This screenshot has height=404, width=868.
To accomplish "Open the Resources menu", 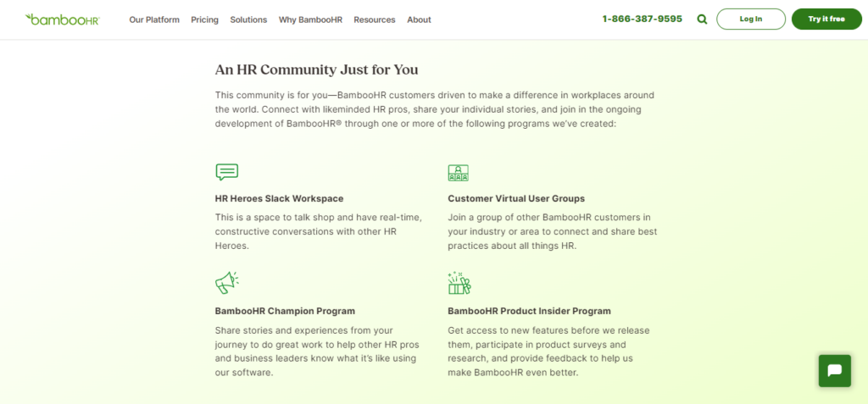I will (x=375, y=20).
